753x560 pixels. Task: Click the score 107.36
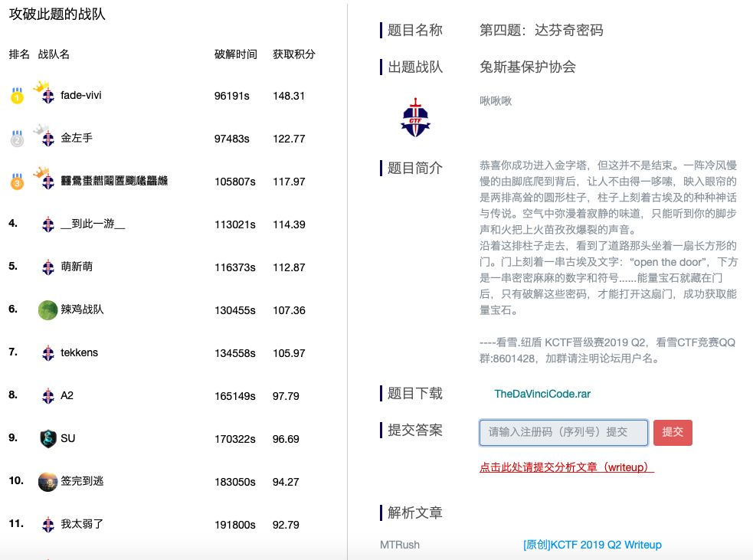pyautogui.click(x=289, y=310)
